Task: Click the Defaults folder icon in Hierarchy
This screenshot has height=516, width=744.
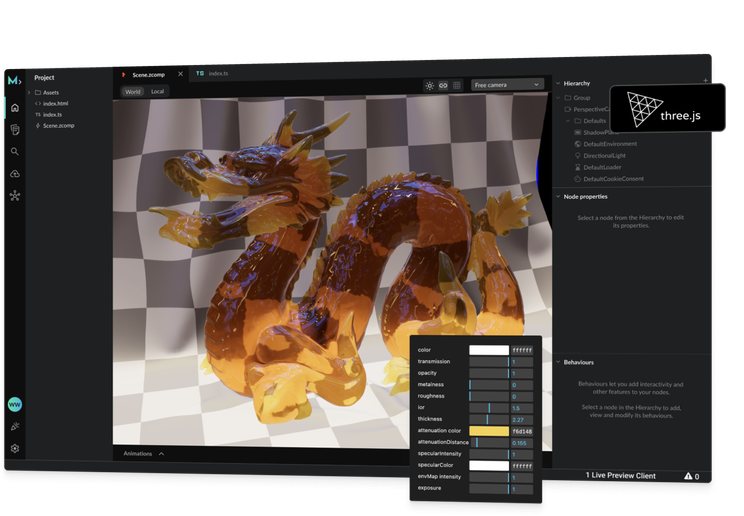Action: (577, 121)
